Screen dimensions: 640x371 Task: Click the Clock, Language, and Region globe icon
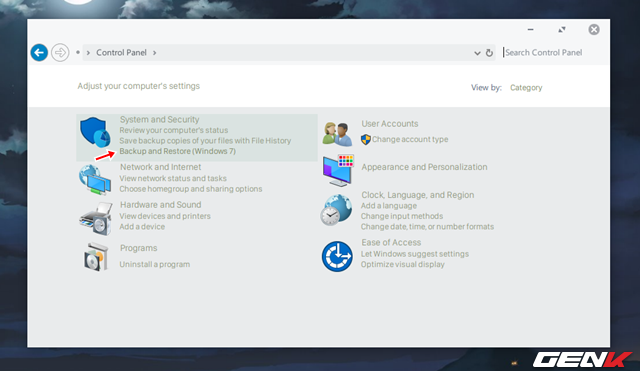(336, 210)
